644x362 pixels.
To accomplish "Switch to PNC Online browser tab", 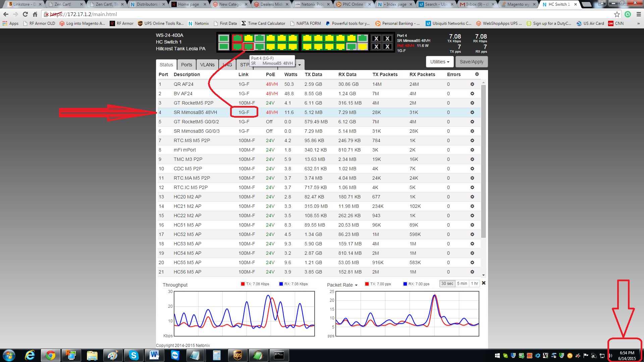I will (353, 4).
